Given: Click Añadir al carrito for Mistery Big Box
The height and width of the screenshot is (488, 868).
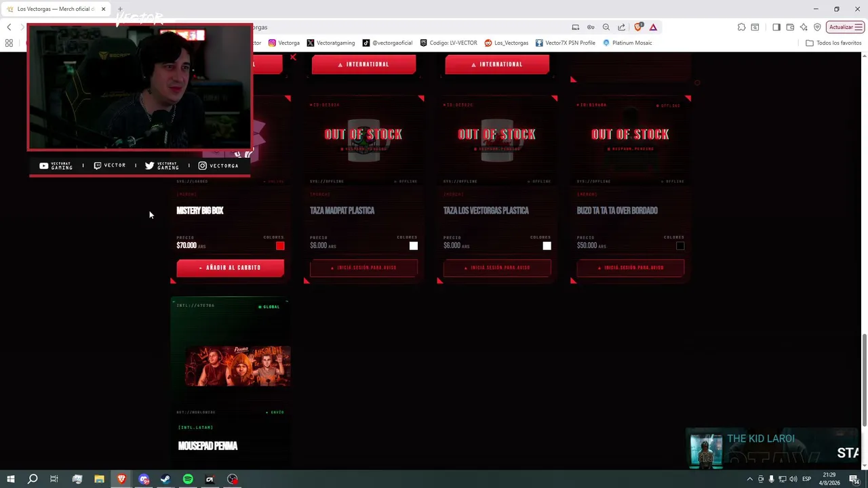Looking at the screenshot, I should [x=230, y=268].
